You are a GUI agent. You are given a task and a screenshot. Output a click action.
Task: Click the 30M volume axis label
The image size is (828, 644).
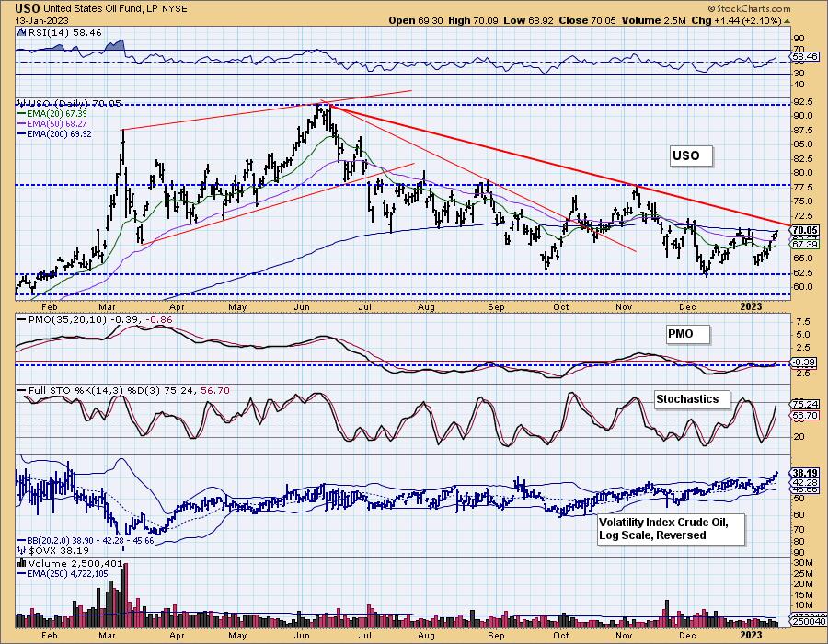point(803,563)
